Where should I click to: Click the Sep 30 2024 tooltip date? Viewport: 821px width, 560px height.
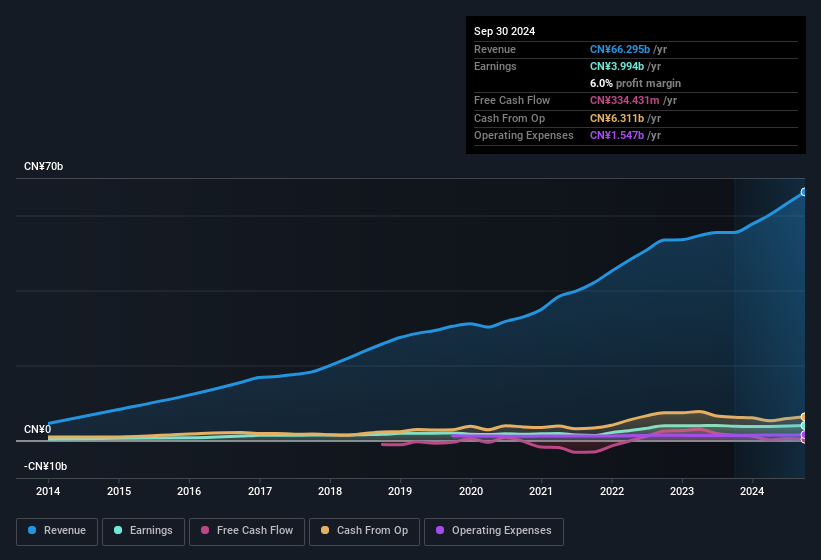tap(504, 31)
